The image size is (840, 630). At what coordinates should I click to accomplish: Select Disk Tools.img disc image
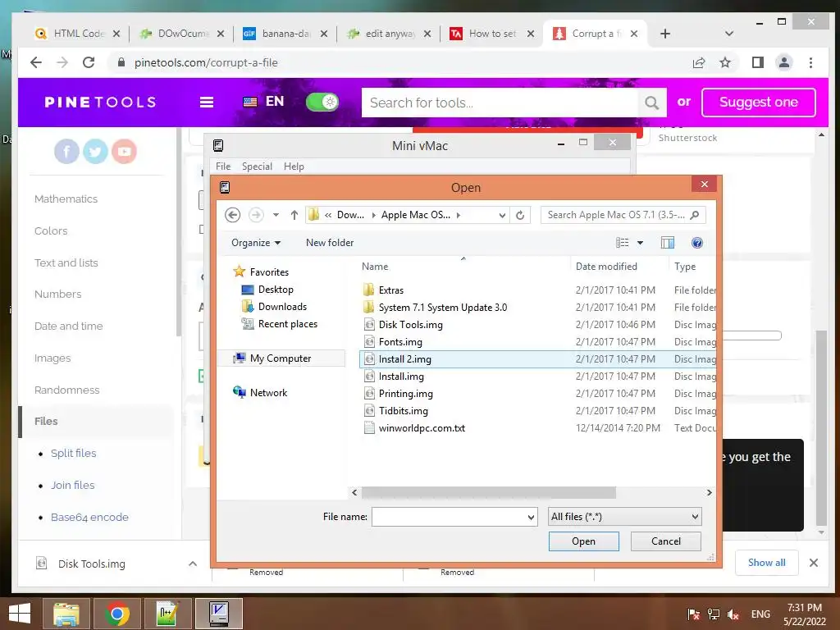[410, 325]
